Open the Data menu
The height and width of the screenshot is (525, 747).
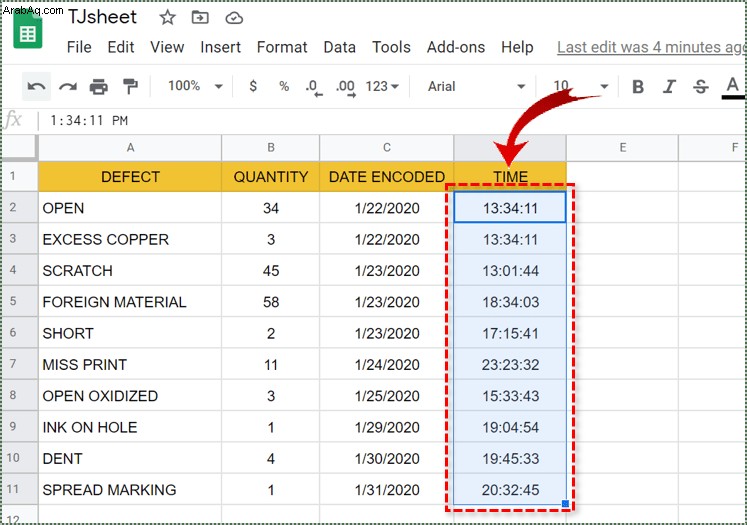[340, 47]
